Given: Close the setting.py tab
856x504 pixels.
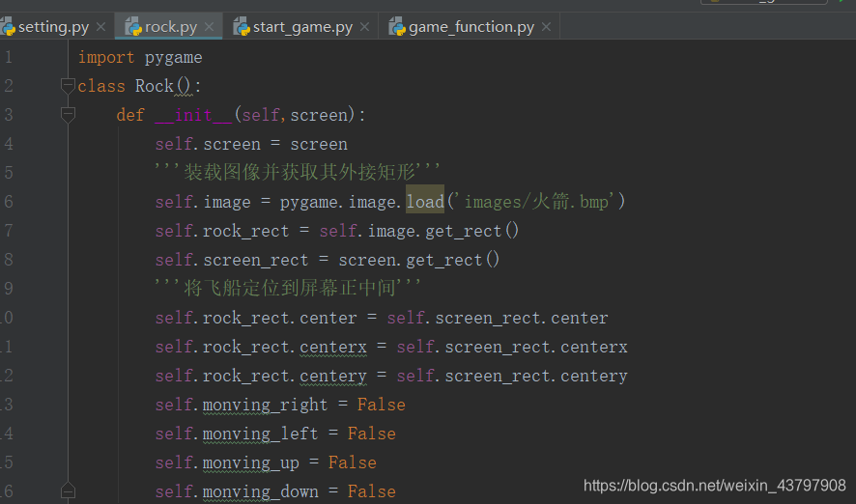Looking at the screenshot, I should coord(101,27).
